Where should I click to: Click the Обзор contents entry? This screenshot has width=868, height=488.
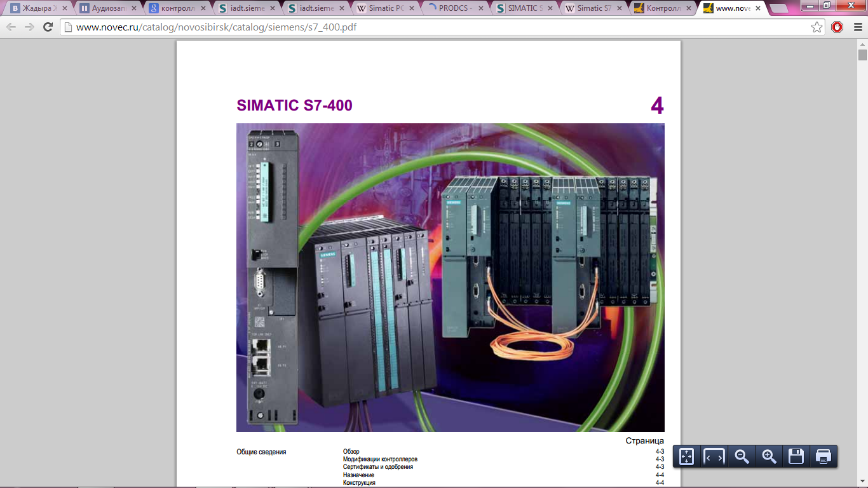pyautogui.click(x=351, y=452)
